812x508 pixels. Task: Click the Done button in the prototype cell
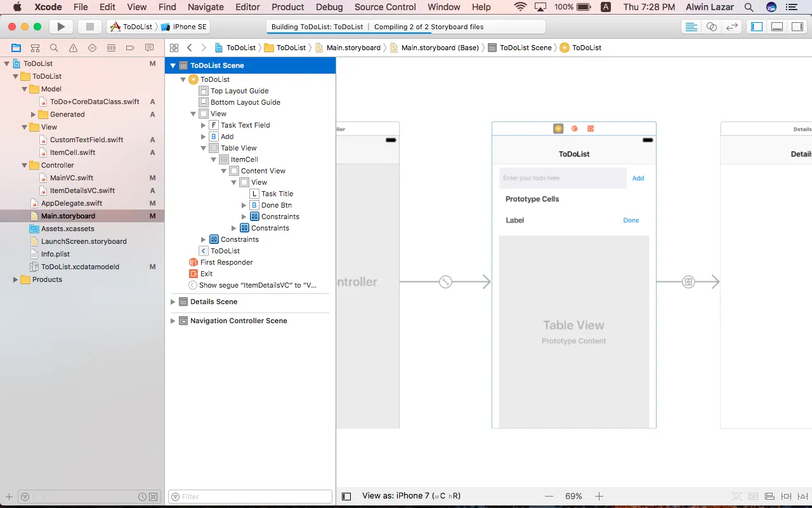click(631, 220)
